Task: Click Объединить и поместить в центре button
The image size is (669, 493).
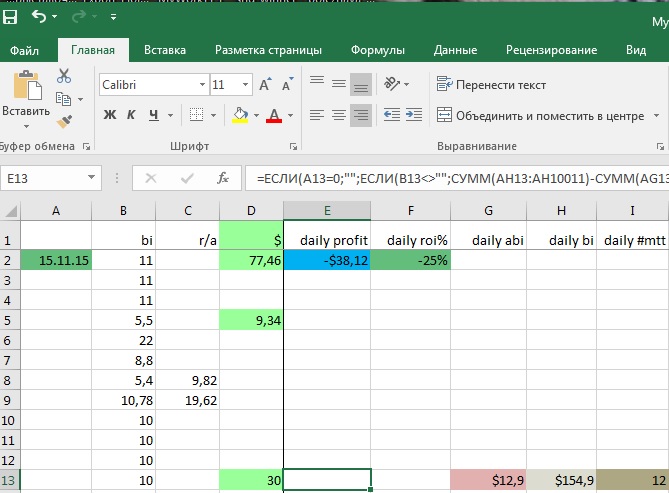Action: tap(540, 116)
